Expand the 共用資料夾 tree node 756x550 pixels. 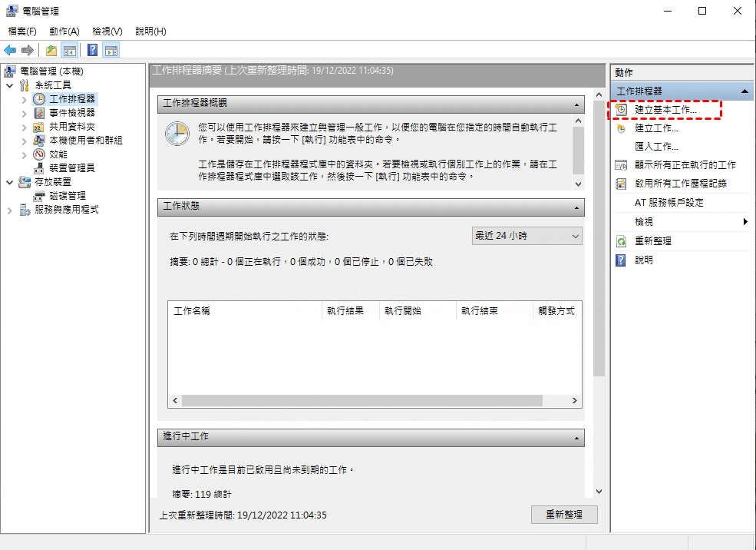coord(24,128)
